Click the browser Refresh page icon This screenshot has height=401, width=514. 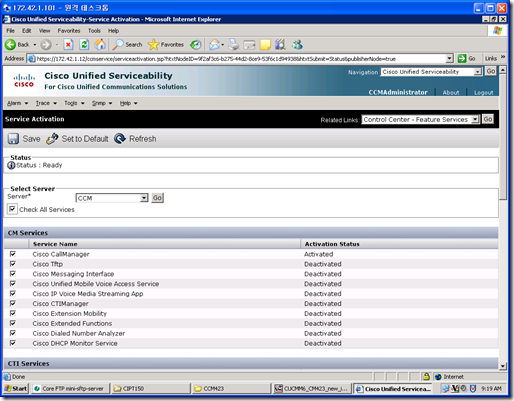[x=84, y=44]
